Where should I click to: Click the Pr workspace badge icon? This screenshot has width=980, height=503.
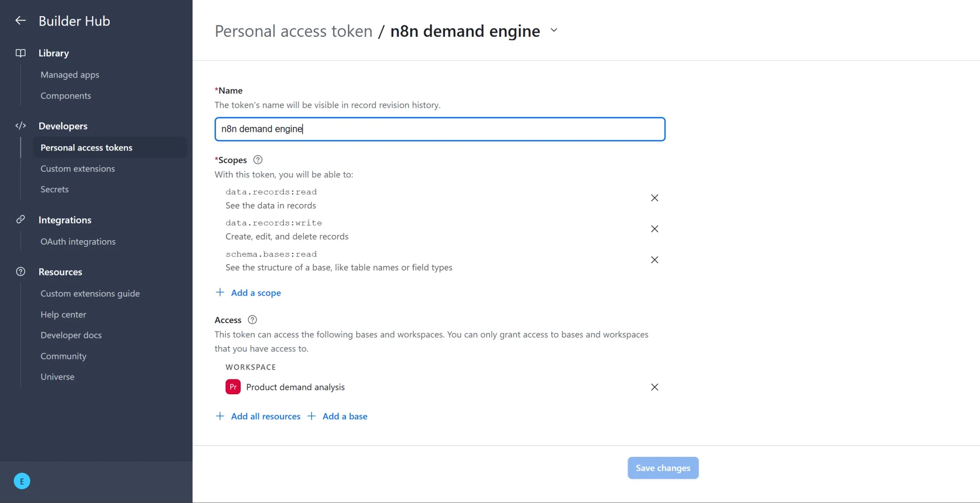click(x=233, y=387)
